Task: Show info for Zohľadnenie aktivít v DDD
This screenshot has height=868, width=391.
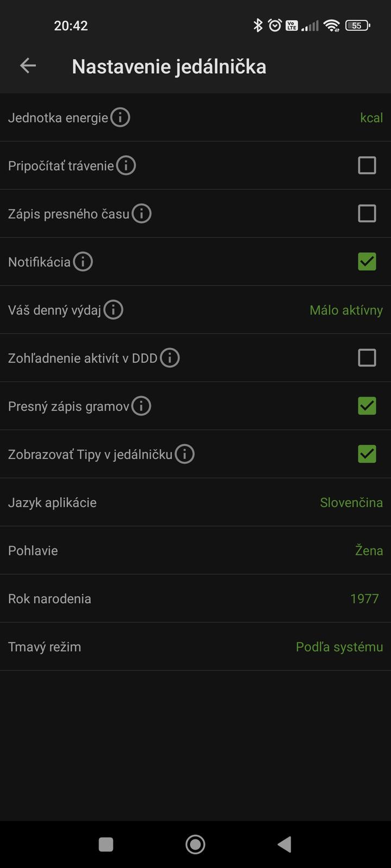Action: 170,358
